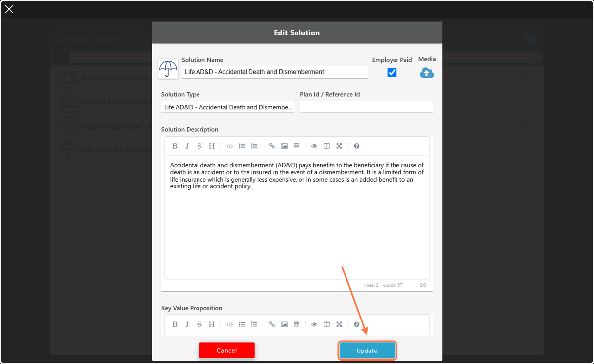The image size is (594, 364).
Task: Insert link in Solution Description editor
Action: coord(272,146)
